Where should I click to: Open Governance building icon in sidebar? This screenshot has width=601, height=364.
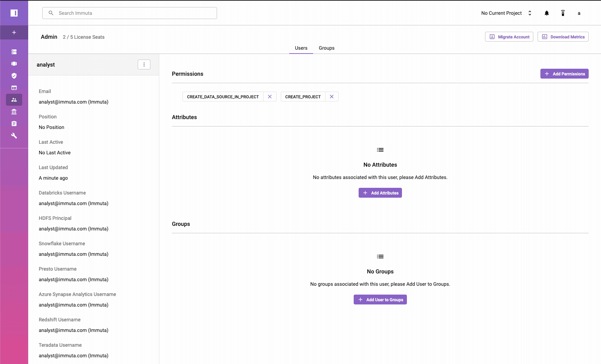pos(14,112)
